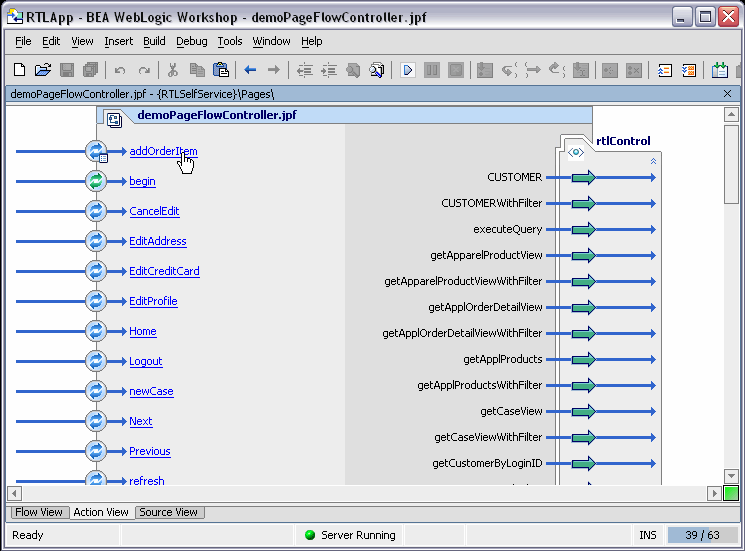745x551 pixels.
Task: Open the begin action link
Action: (x=142, y=181)
